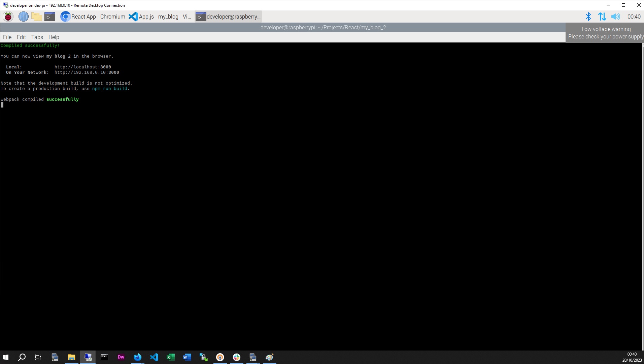
Task: Open Windows taskbar Search
Action: (22, 357)
